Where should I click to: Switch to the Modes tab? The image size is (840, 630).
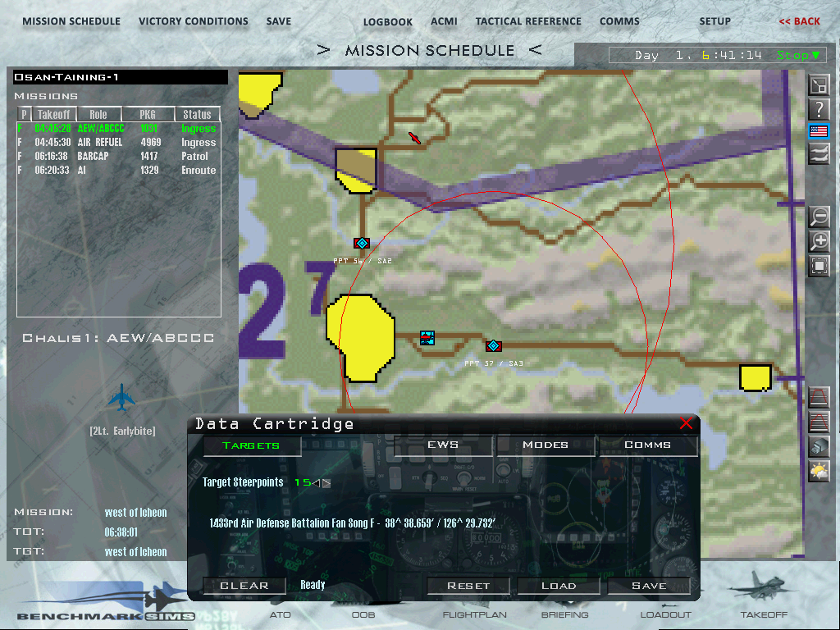tap(545, 445)
